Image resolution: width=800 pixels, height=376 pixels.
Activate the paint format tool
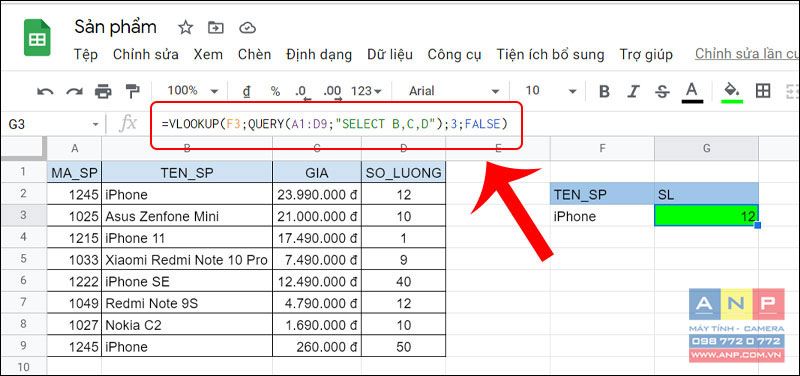pyautogui.click(x=132, y=91)
